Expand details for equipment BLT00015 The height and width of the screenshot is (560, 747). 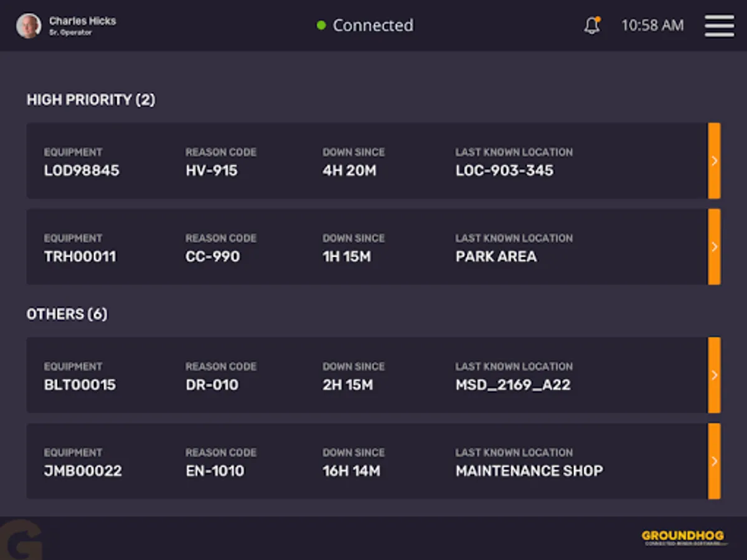pos(714,375)
